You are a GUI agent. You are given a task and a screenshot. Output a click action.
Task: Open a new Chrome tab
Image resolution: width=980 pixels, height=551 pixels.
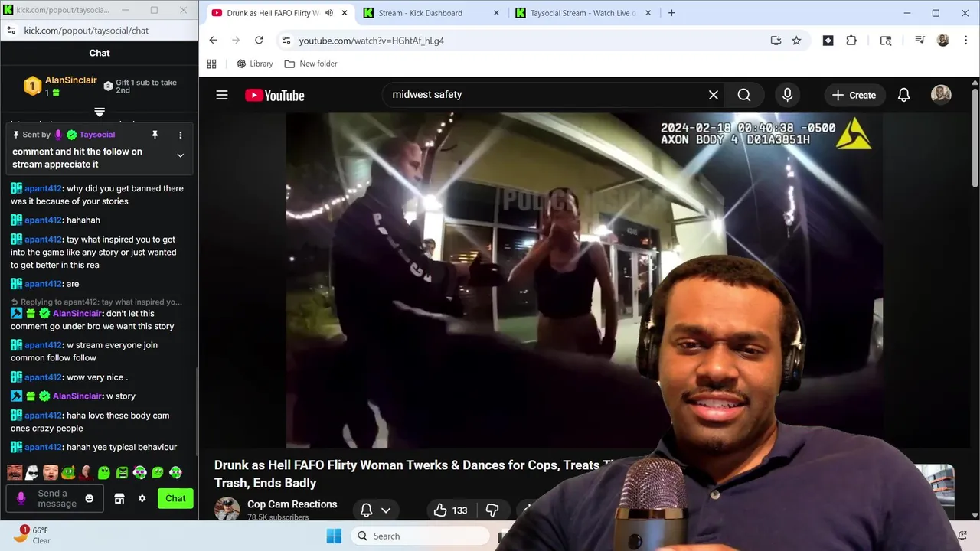[x=671, y=13]
